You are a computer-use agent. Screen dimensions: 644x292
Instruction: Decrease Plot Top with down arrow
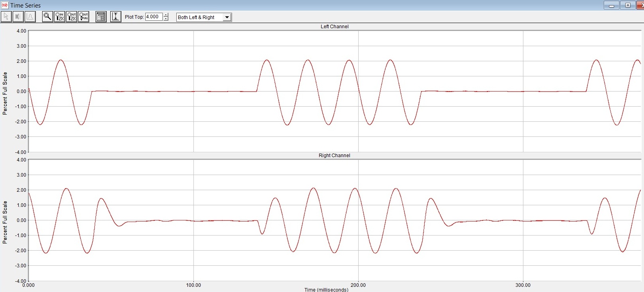[x=166, y=19]
